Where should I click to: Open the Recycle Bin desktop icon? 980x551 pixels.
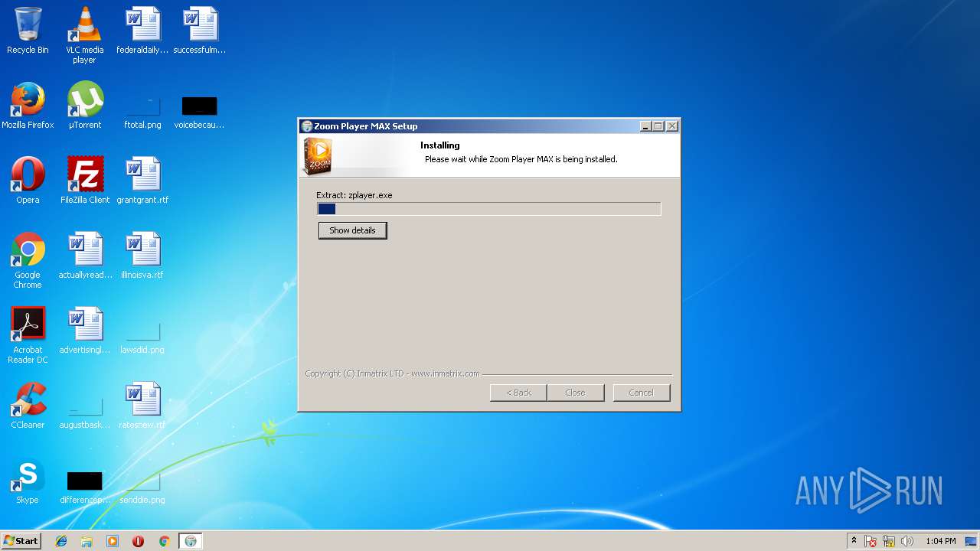pyautogui.click(x=28, y=31)
